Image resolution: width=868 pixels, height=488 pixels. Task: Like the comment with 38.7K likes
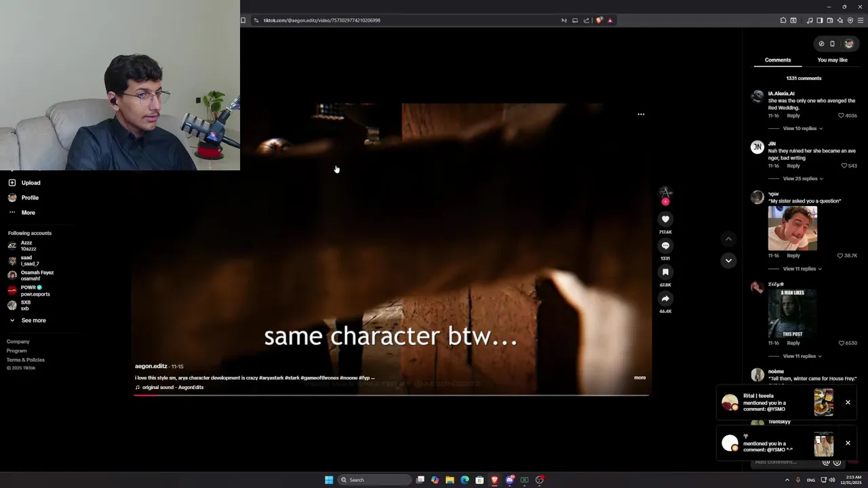[840, 256]
